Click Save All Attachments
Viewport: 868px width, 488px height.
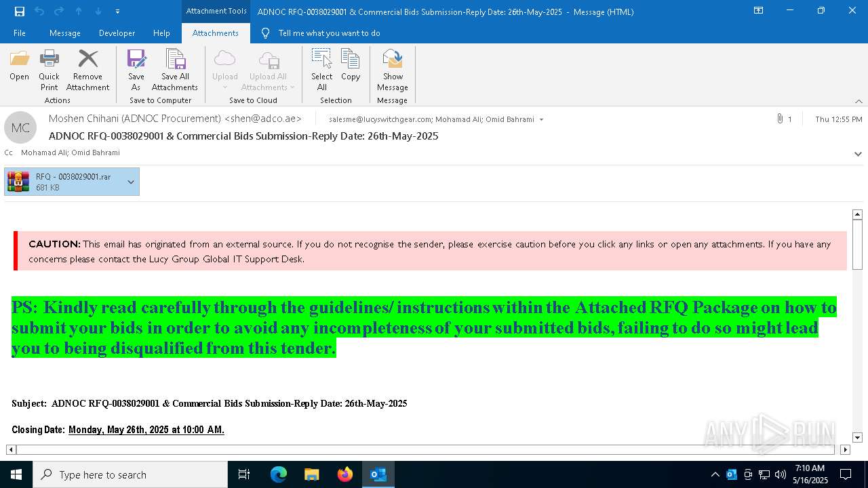click(175, 70)
